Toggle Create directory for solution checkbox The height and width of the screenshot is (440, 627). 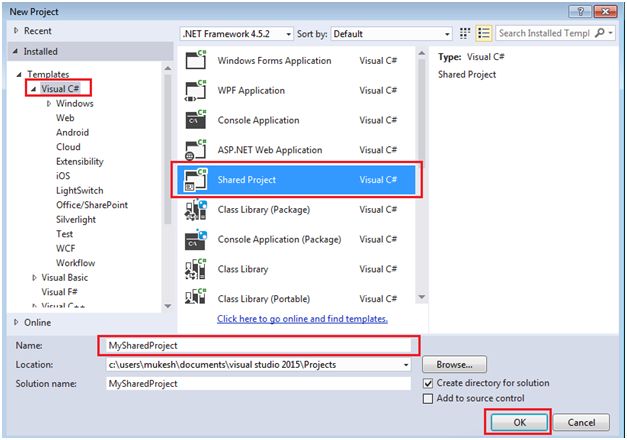428,384
